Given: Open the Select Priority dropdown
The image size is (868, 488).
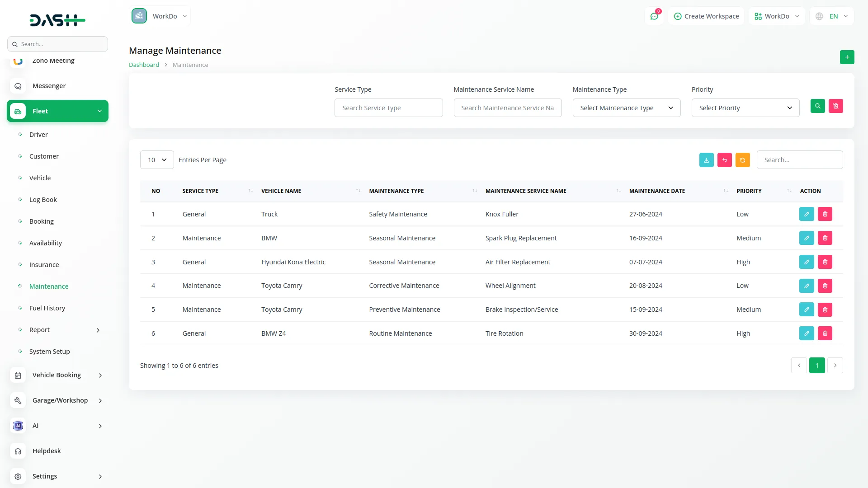Looking at the screenshot, I should pyautogui.click(x=745, y=108).
